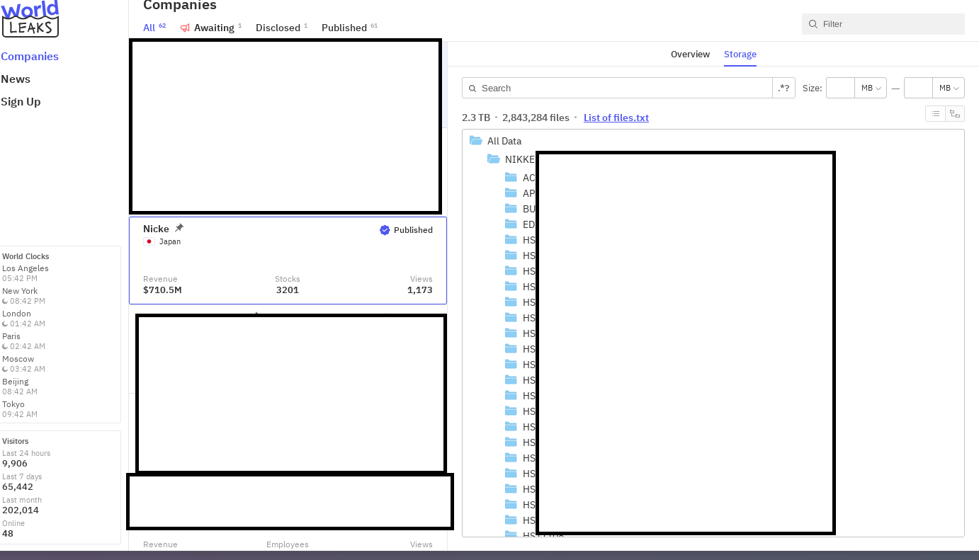Viewport: 979px width, 560px height.
Task: Click the maximum size input
Action: tap(918, 88)
